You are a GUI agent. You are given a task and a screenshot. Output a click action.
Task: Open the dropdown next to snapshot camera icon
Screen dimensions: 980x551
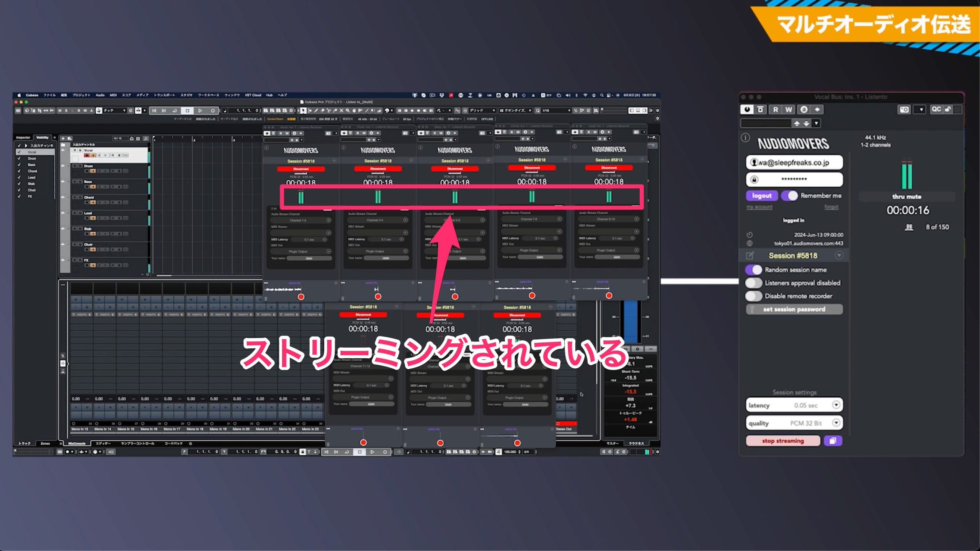pos(920,110)
